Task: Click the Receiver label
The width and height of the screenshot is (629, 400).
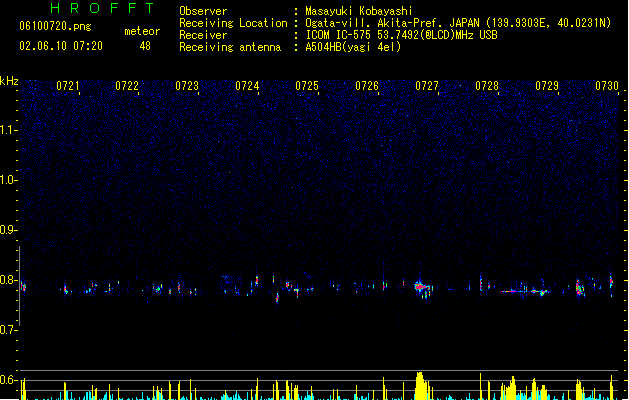Action: (x=203, y=35)
